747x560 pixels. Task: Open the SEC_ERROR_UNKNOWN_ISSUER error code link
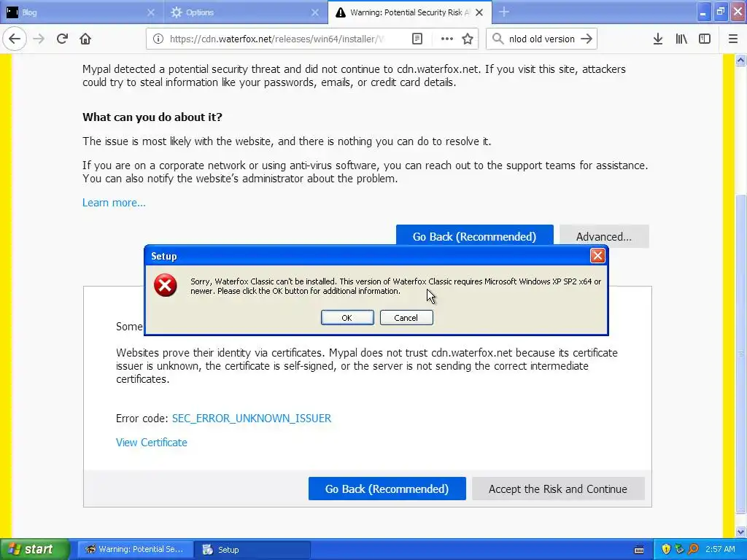click(x=252, y=418)
